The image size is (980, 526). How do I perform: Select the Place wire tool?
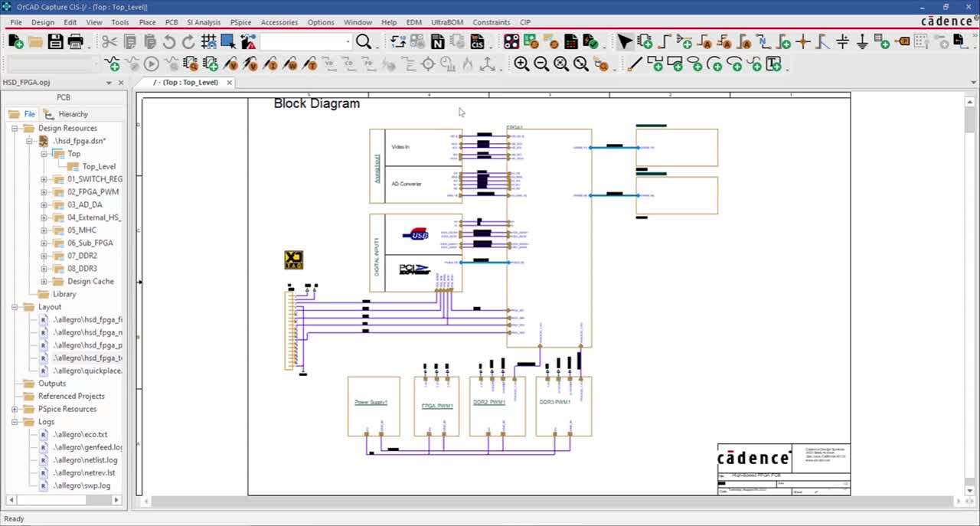pyautogui.click(x=663, y=42)
